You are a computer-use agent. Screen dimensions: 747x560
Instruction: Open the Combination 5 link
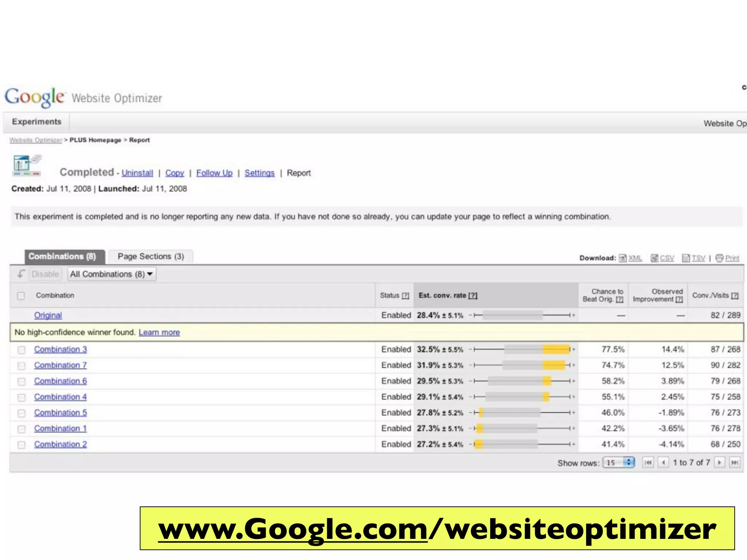[61, 413]
